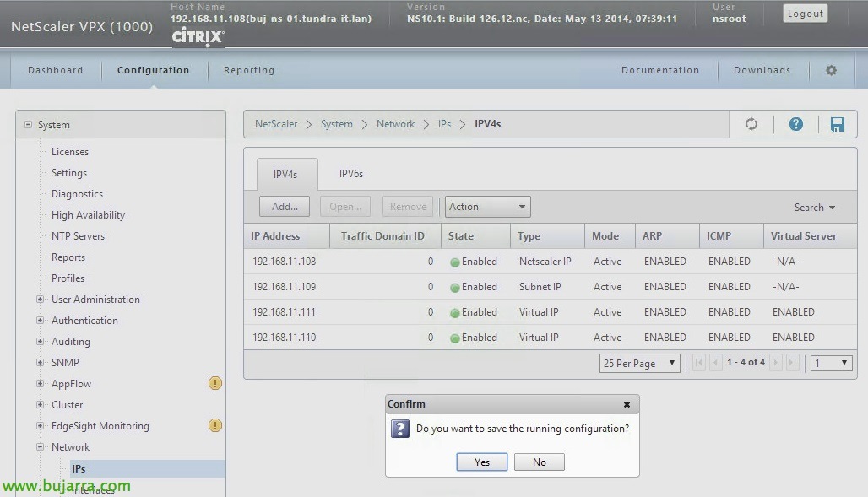Go to the previous page of results
868x497 pixels.
(716, 363)
